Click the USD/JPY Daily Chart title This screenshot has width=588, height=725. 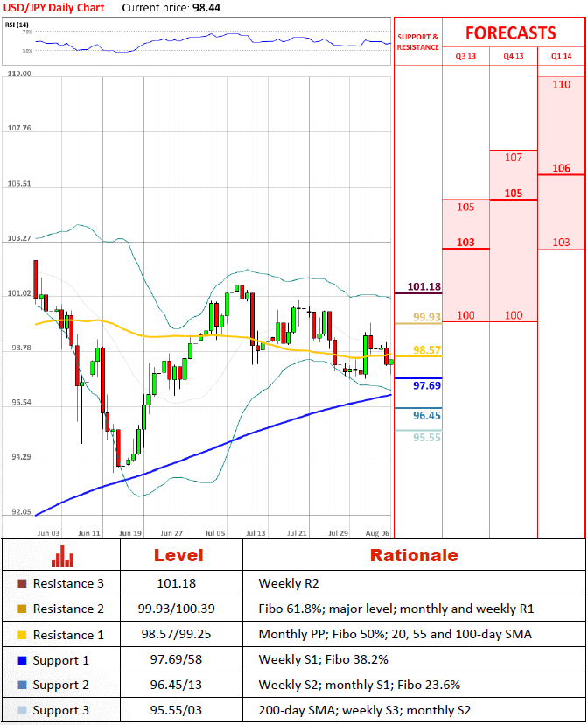[53, 8]
